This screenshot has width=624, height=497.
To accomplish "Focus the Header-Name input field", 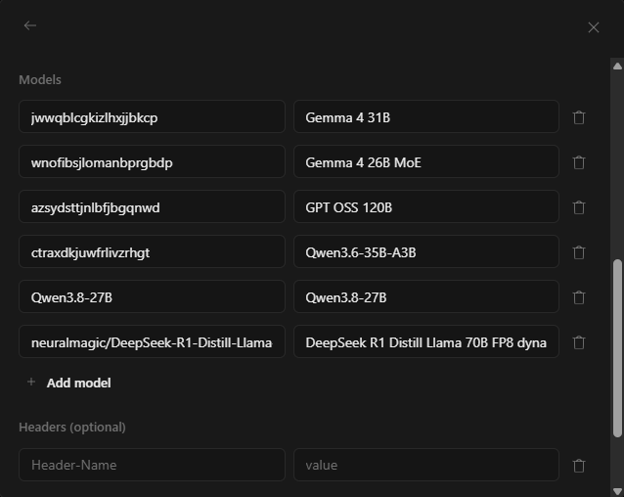I will tap(152, 465).
